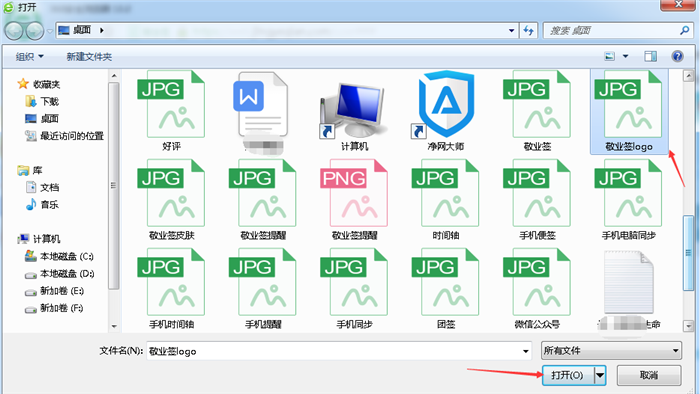700x394 pixels.
Task: Click the file list vertical scrollbar thumb
Action: coord(688,253)
